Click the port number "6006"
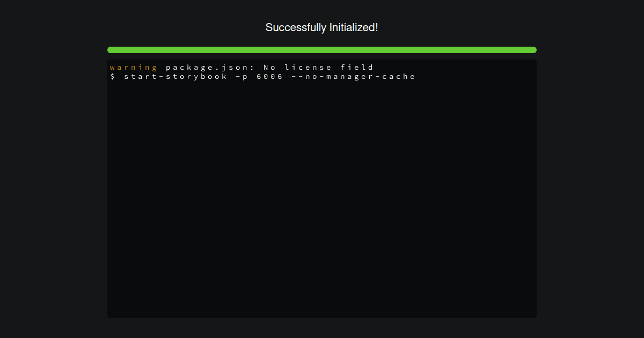The width and height of the screenshot is (644, 338). [269, 76]
